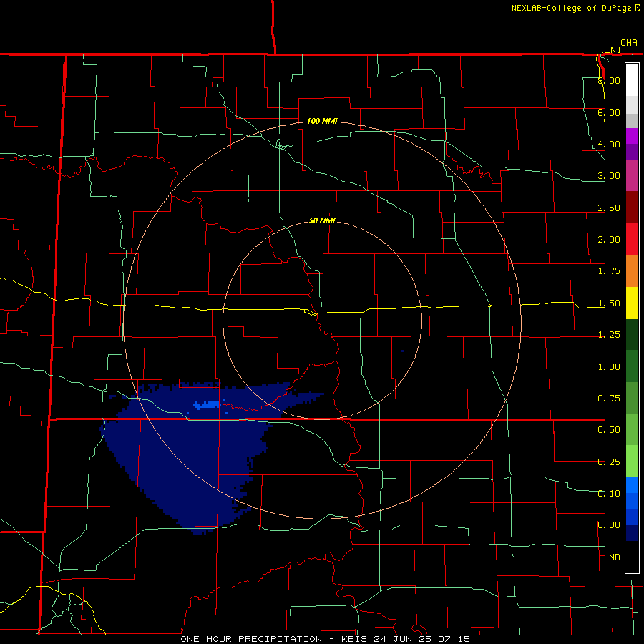The width and height of the screenshot is (644, 644).
Task: Click the 0.25 legend value
Action: (609, 462)
